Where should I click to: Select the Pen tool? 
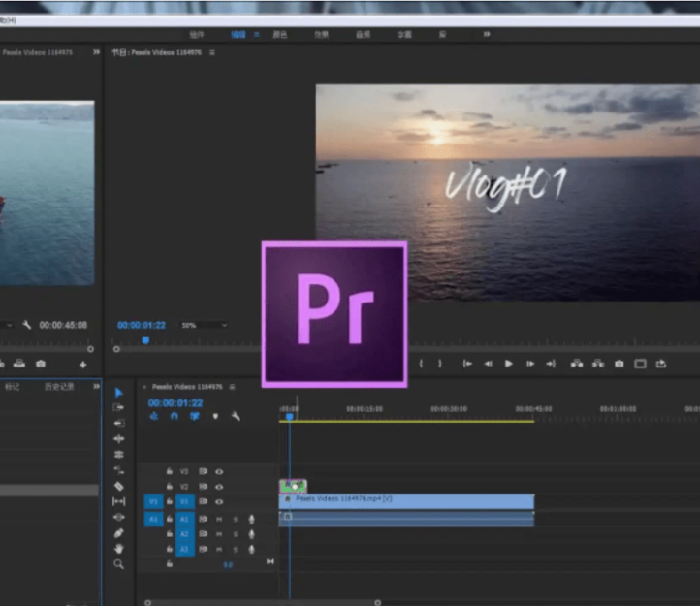click(118, 533)
